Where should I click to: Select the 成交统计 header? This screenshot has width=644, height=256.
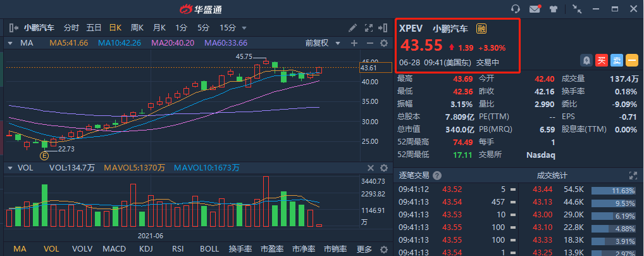[x=552, y=176]
